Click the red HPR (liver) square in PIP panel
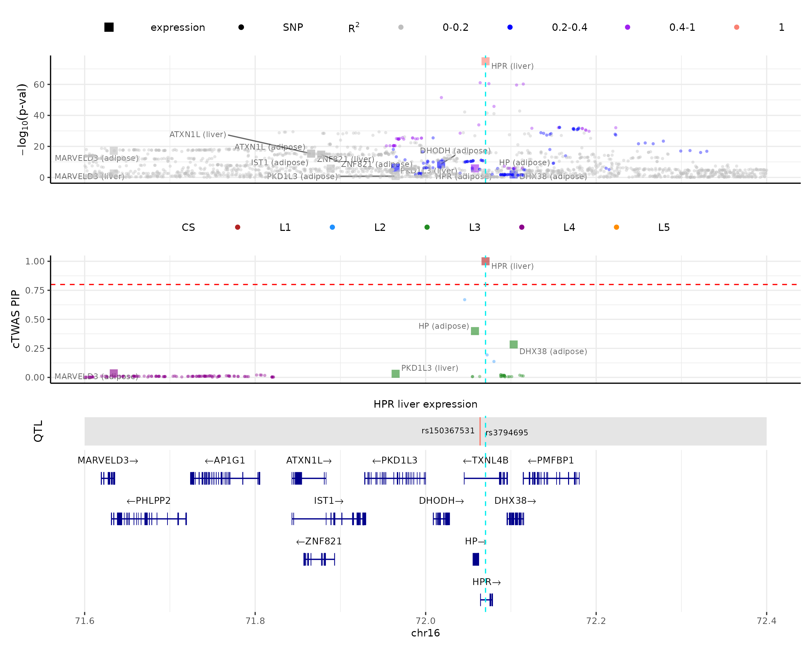Viewport: 812px width, 650px height. point(486,261)
